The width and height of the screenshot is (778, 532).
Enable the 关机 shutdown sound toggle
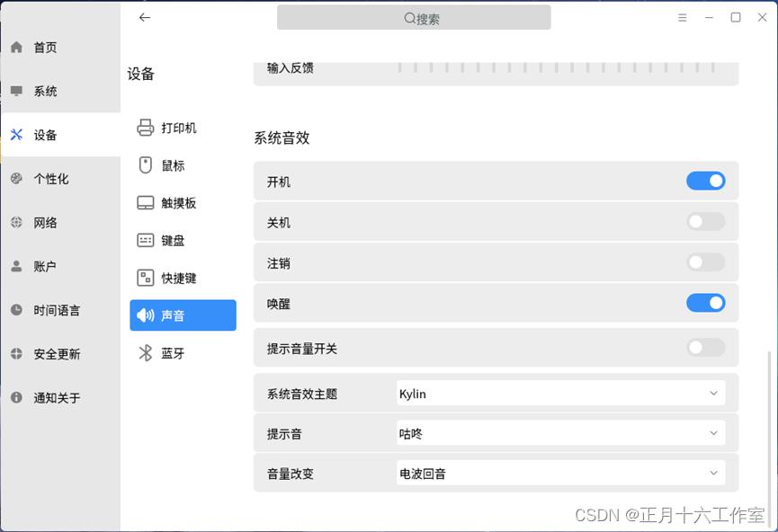705,222
